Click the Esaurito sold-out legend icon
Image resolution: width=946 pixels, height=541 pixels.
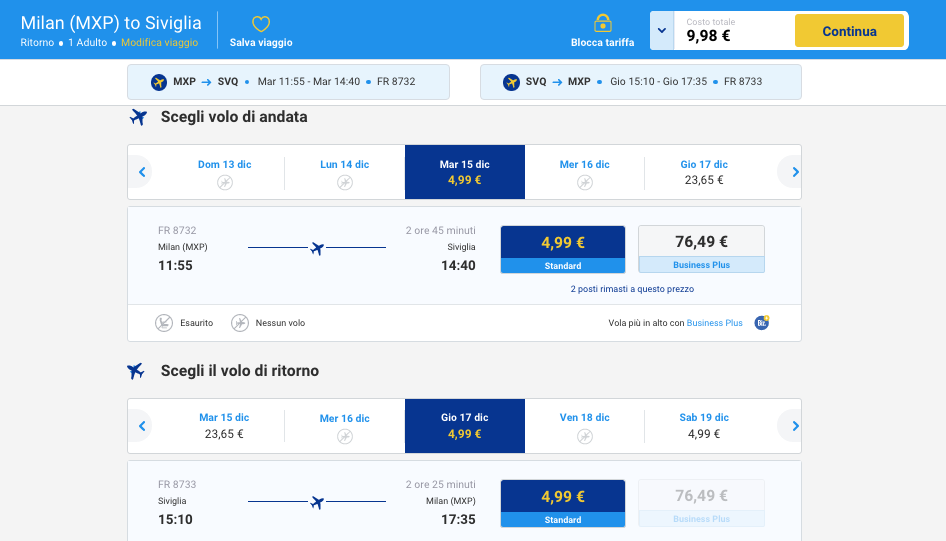tap(164, 323)
